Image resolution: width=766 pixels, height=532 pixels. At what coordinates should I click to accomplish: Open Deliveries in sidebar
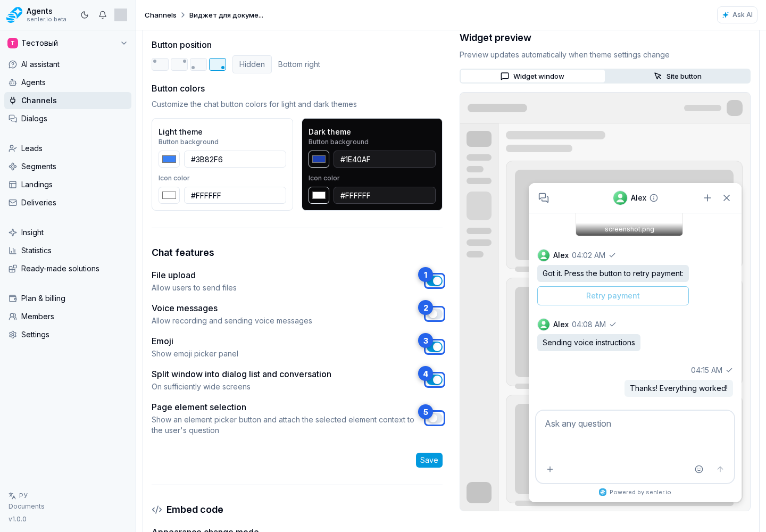click(x=68, y=203)
